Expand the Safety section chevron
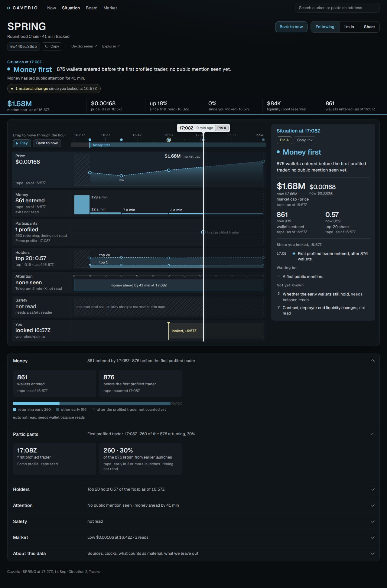This screenshot has width=387, height=588. click(x=372, y=521)
